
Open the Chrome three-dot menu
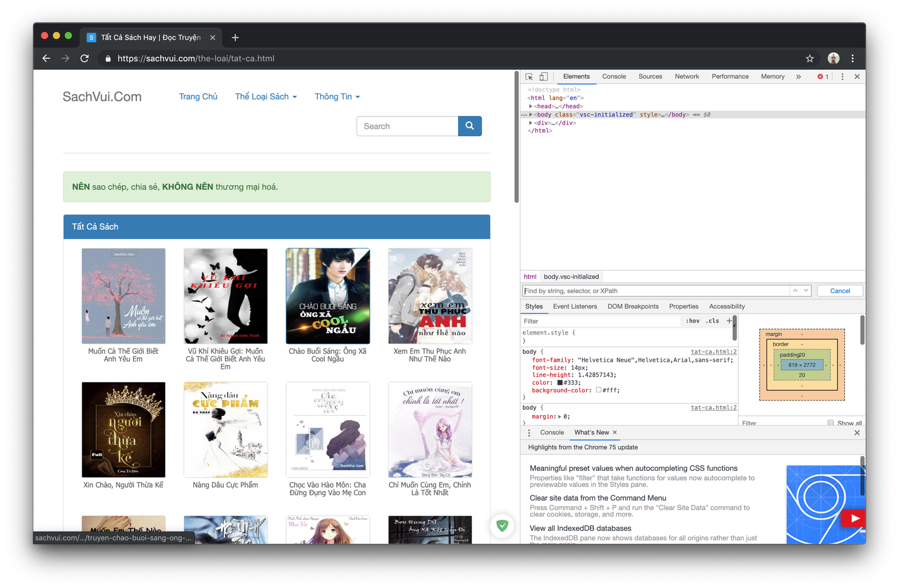(853, 58)
